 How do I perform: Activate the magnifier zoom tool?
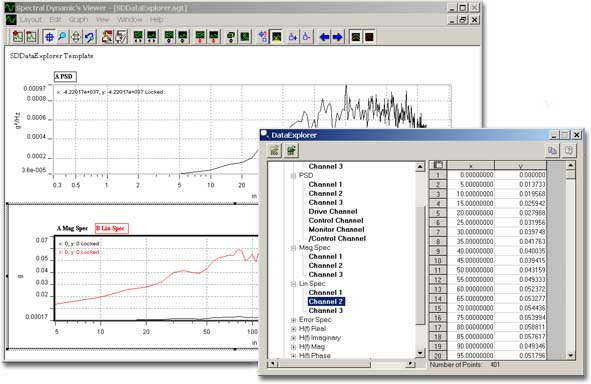pos(62,37)
